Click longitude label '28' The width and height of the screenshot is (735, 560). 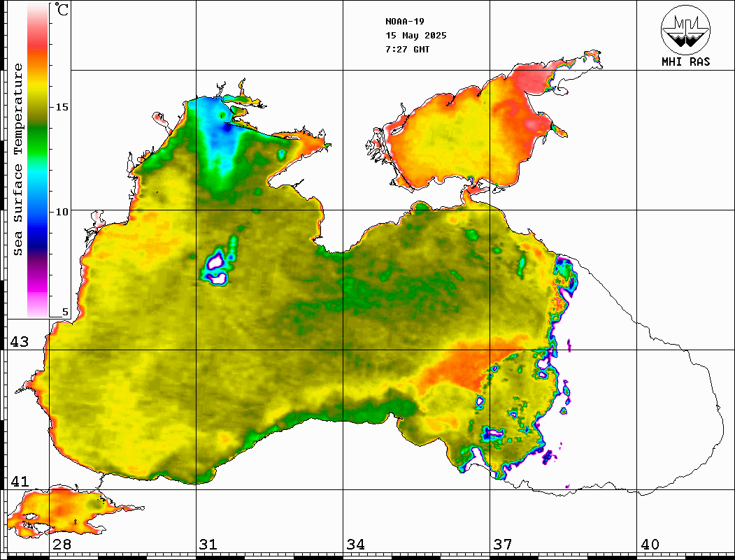[62, 545]
